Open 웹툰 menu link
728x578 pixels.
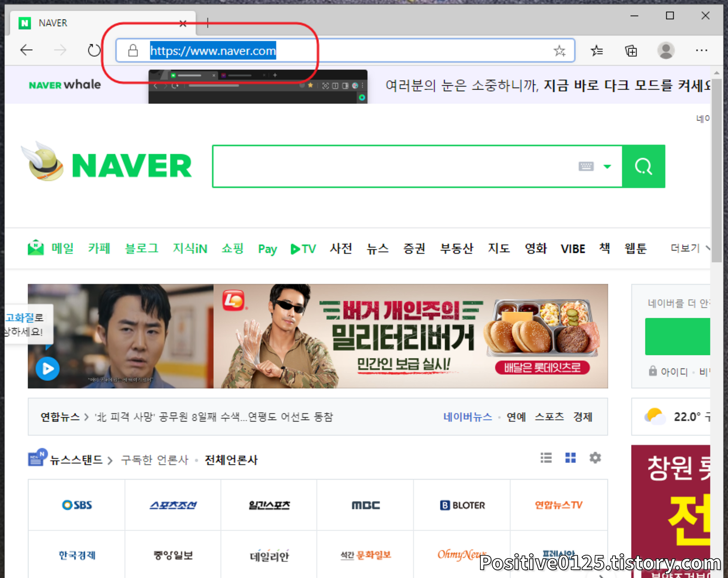(636, 248)
